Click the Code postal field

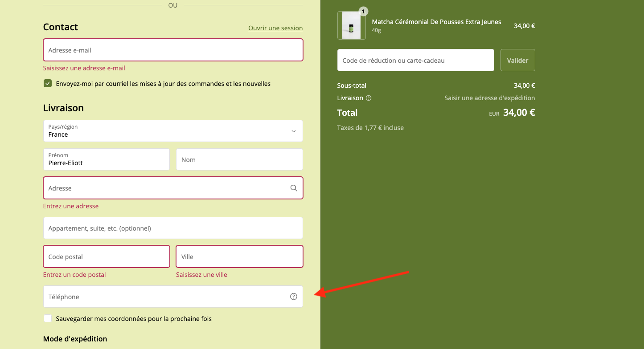tap(106, 256)
